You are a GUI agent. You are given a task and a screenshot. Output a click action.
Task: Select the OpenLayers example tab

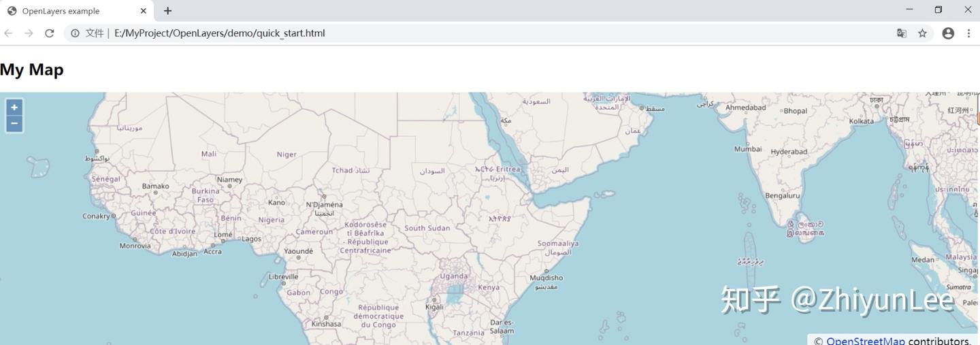click(x=68, y=11)
